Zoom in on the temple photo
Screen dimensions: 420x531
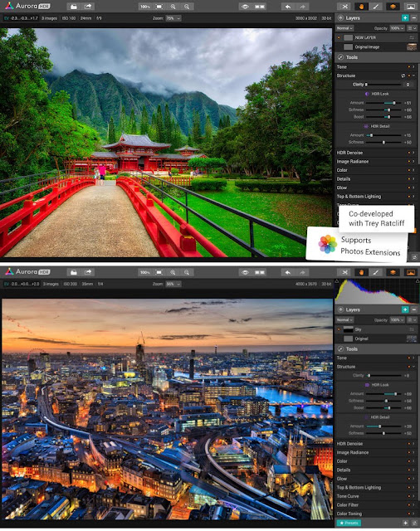(173, 7)
